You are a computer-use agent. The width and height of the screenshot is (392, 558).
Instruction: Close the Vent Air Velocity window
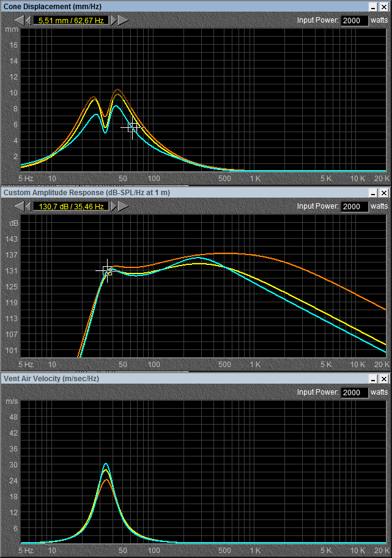(x=384, y=379)
